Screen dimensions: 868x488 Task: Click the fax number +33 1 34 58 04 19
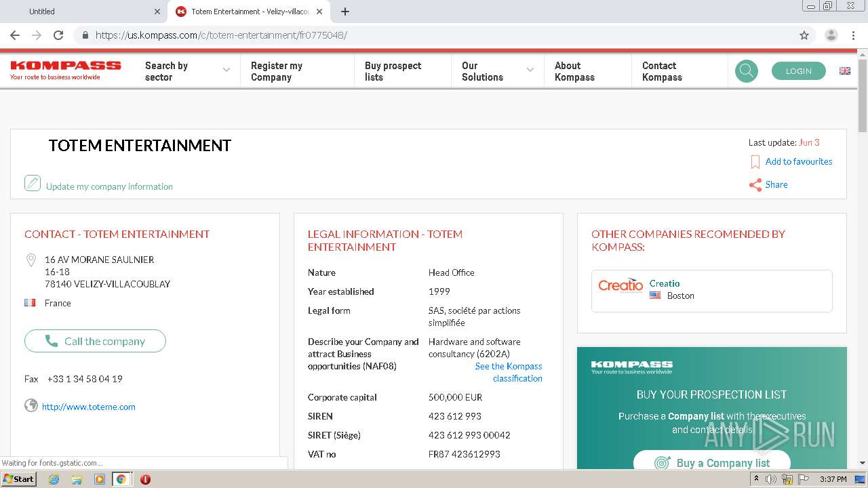[x=85, y=379]
